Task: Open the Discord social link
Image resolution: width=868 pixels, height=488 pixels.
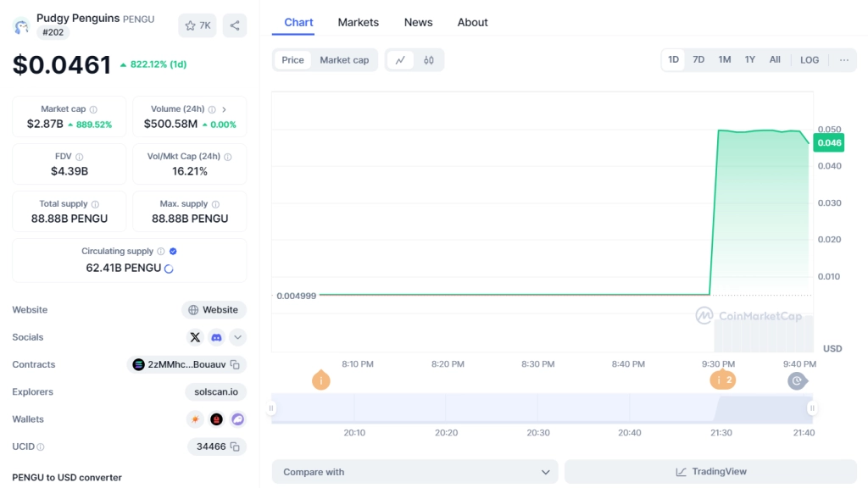Action: pyautogui.click(x=216, y=337)
